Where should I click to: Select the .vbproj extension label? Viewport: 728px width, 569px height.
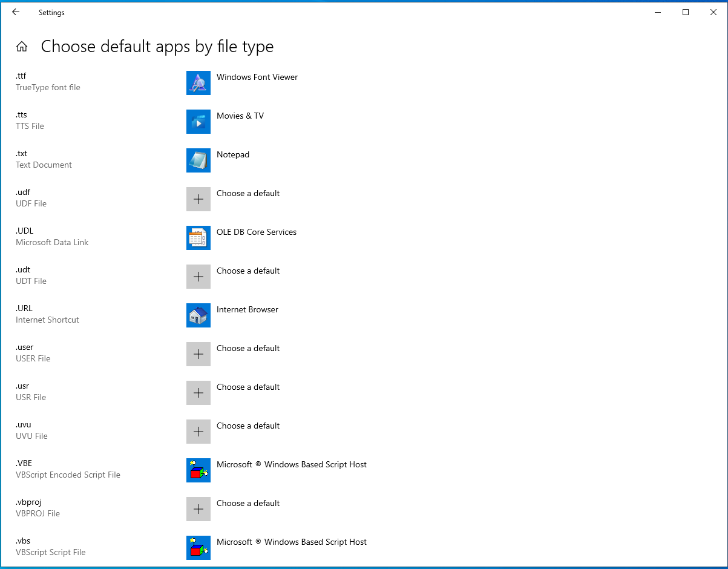coord(28,502)
